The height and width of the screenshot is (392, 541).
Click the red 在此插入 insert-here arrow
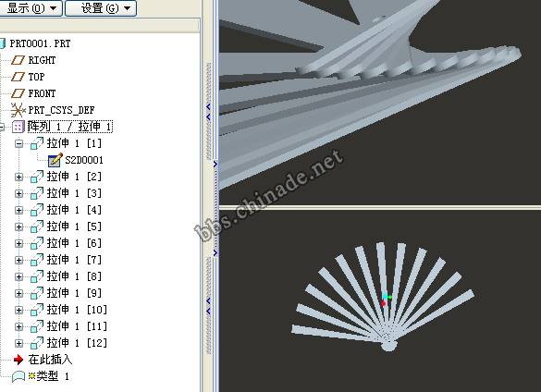tap(18, 360)
